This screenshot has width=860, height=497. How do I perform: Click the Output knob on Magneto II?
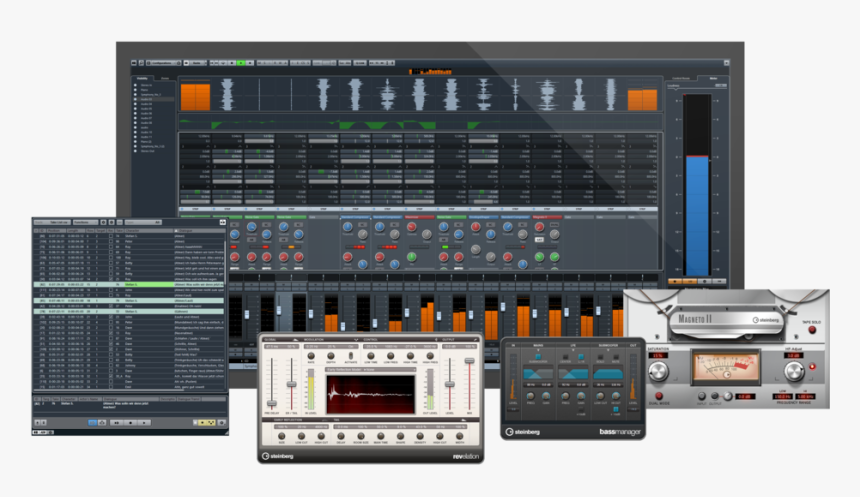[727, 396]
